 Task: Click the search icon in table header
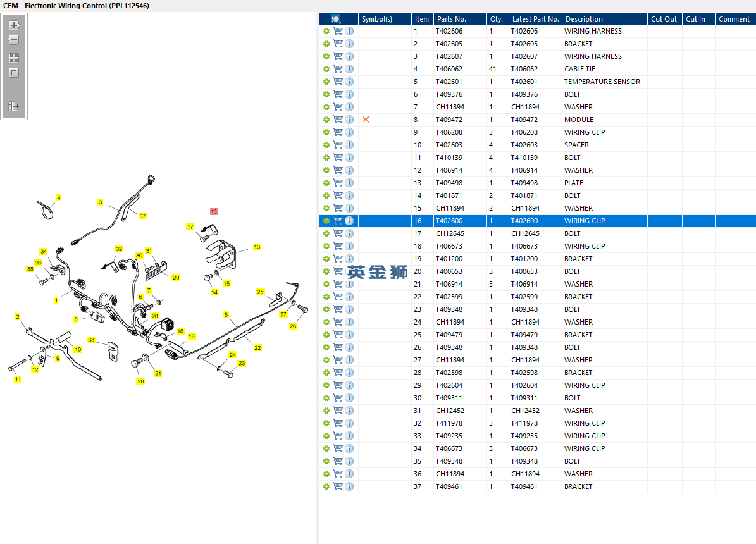pos(336,19)
